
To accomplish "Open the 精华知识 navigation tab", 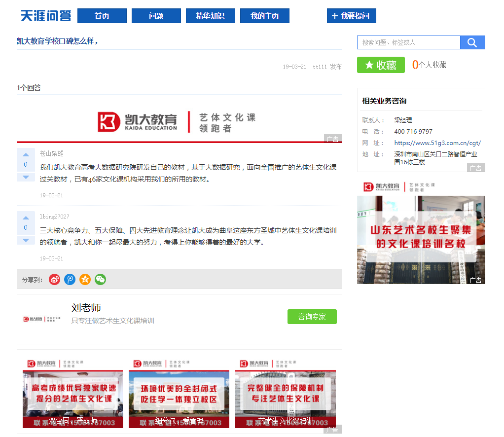I will (x=210, y=16).
